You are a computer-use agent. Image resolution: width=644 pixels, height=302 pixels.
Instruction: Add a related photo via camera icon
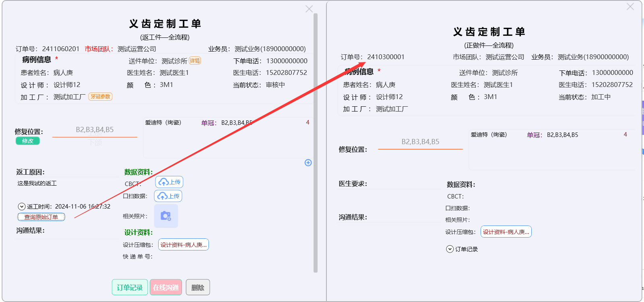(166, 216)
